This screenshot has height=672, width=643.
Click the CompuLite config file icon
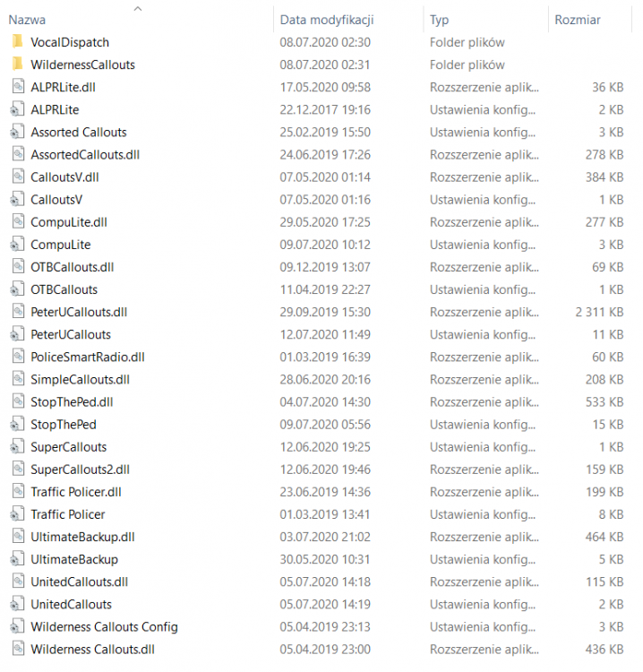tap(18, 245)
